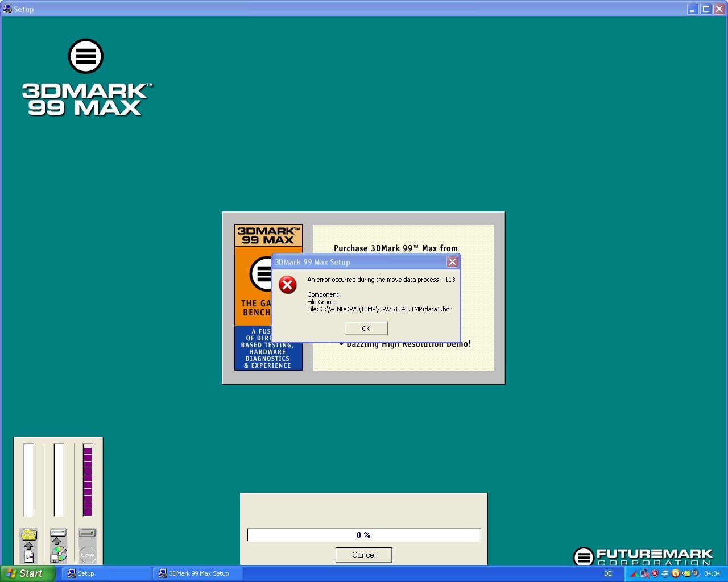
Task: Click the drive icon above the Low sign
Action: tap(88, 533)
